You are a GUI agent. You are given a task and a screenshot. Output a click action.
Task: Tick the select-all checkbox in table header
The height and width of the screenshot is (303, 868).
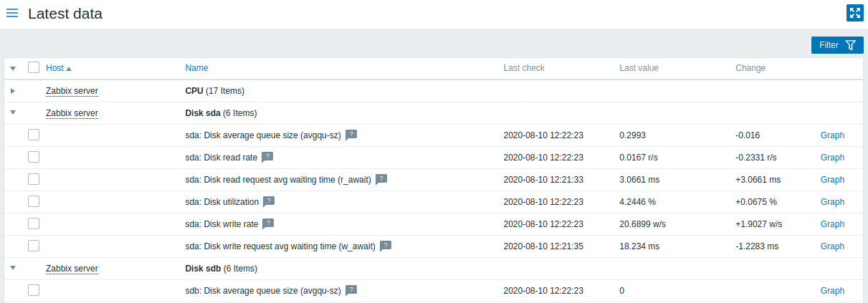pyautogui.click(x=34, y=67)
